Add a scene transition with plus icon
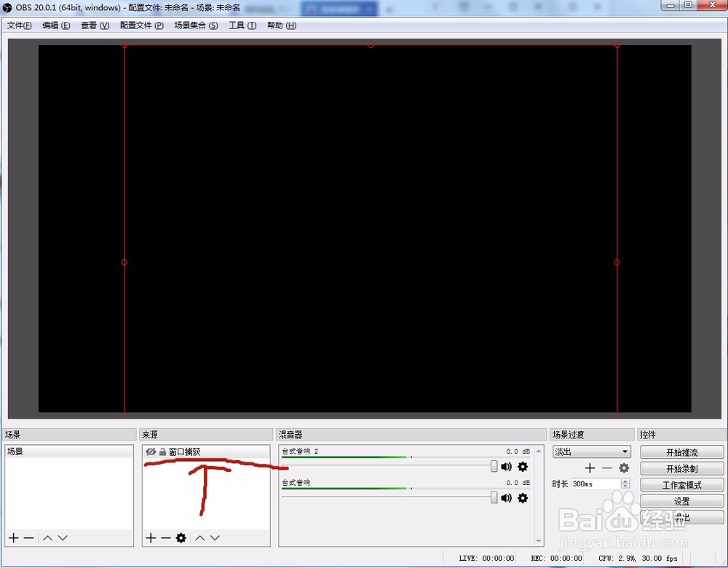728x568 pixels. 590,468
